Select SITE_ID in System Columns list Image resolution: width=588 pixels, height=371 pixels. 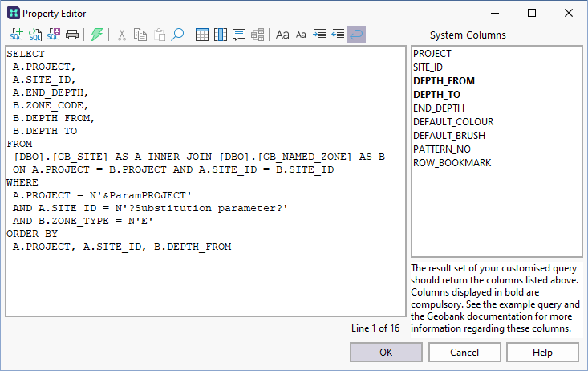[428, 67]
